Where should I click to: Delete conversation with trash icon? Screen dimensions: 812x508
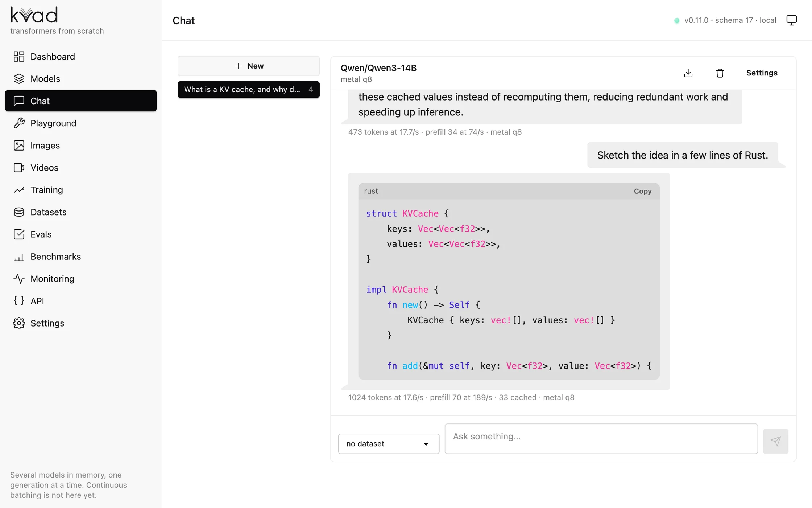pyautogui.click(x=720, y=73)
